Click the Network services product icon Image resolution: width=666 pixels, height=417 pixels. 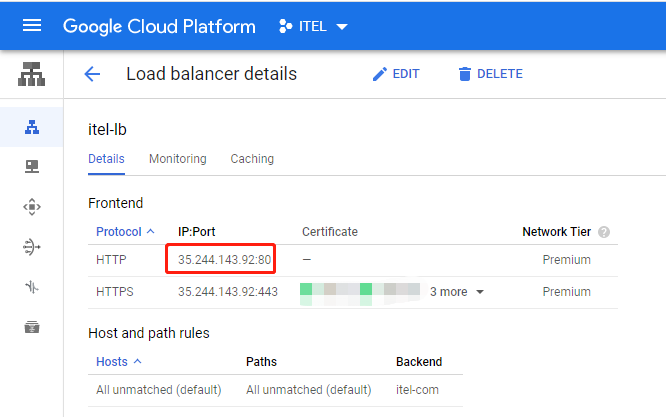(31, 74)
